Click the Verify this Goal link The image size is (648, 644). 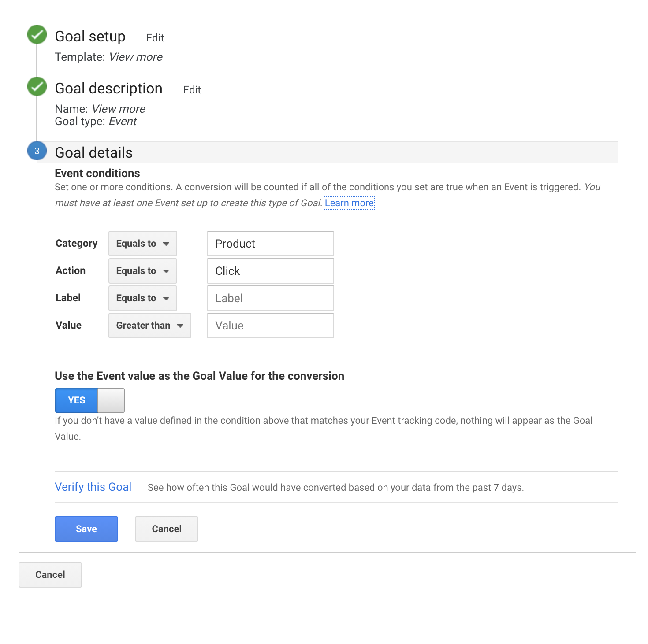click(x=93, y=487)
